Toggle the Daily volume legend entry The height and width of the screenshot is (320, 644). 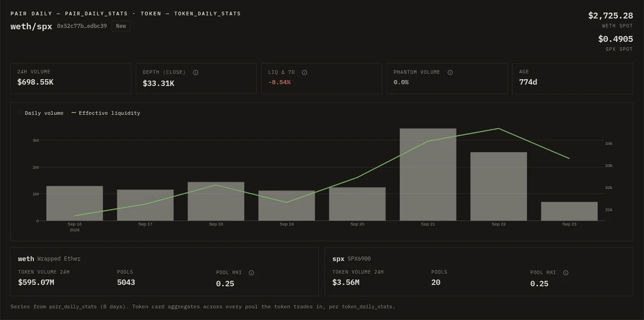tap(41, 113)
